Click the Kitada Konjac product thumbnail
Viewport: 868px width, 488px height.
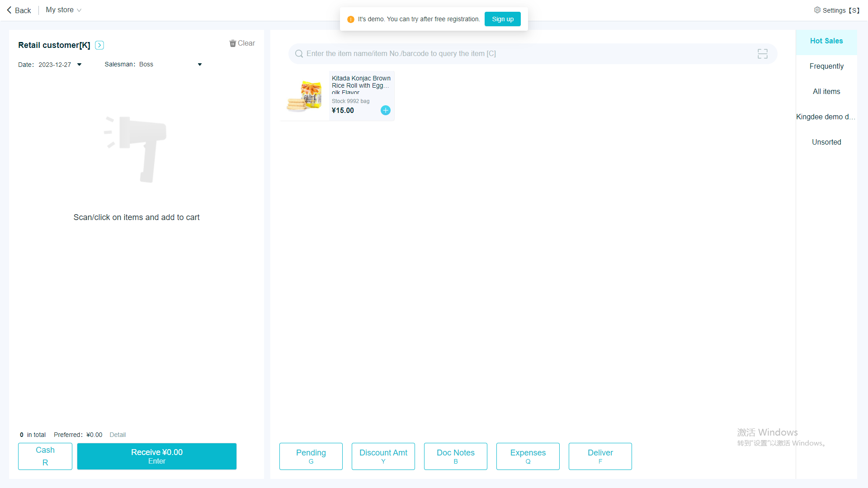click(304, 96)
